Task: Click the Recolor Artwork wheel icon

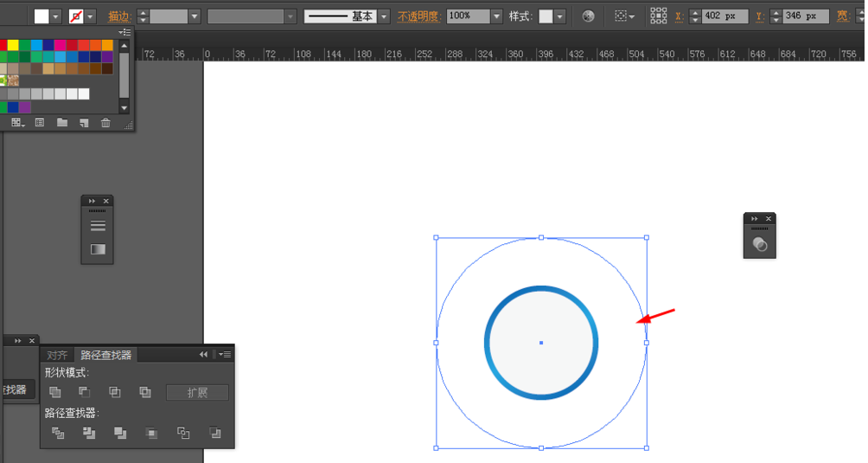Action: click(x=588, y=16)
